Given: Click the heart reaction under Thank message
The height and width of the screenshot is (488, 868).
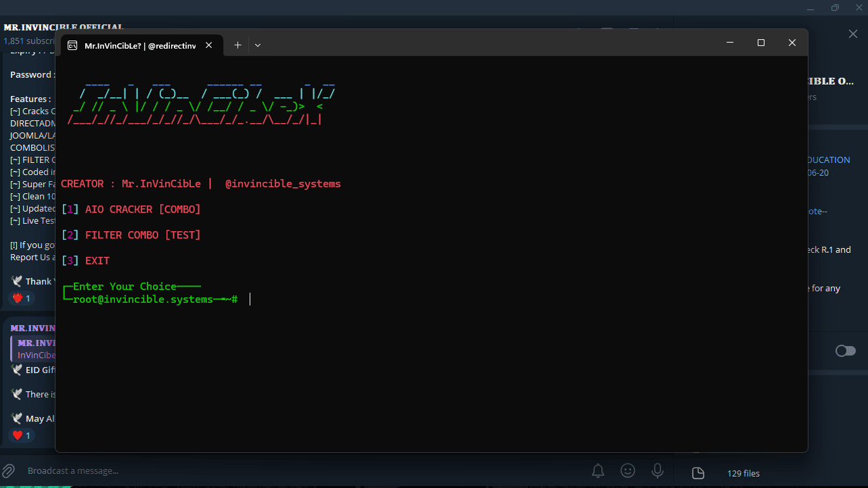Looking at the screenshot, I should click(x=21, y=298).
